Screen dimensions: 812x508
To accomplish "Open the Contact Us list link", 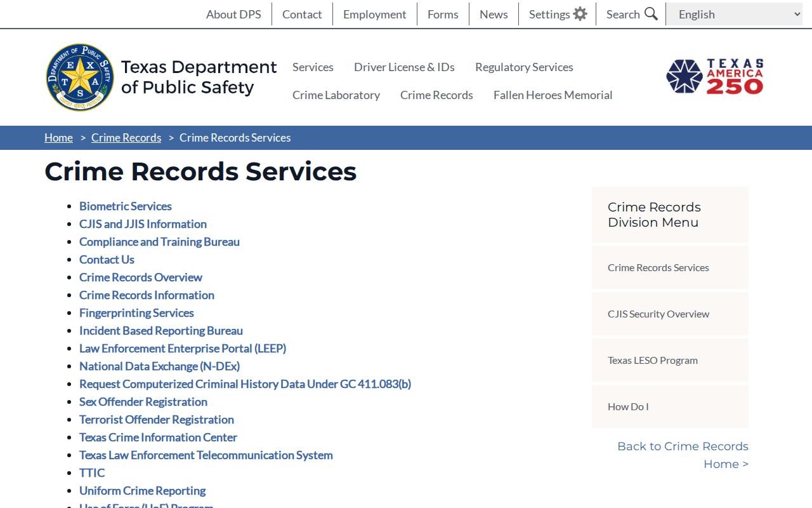I will (107, 259).
